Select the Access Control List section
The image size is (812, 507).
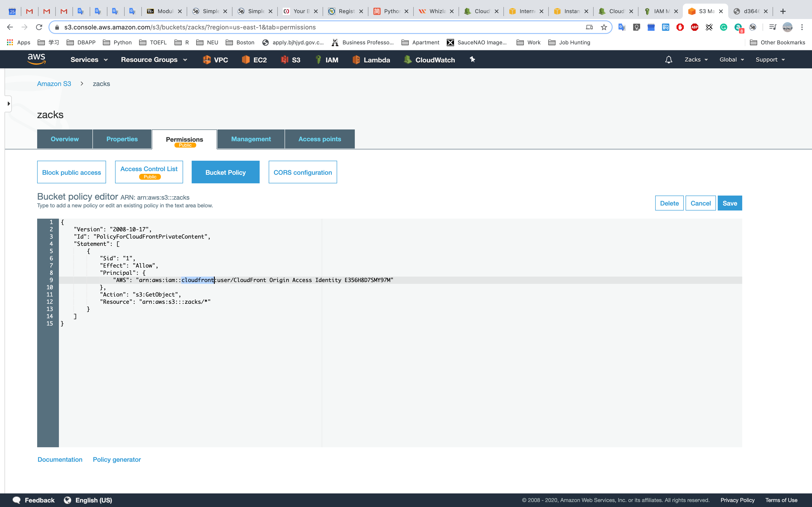(x=149, y=172)
